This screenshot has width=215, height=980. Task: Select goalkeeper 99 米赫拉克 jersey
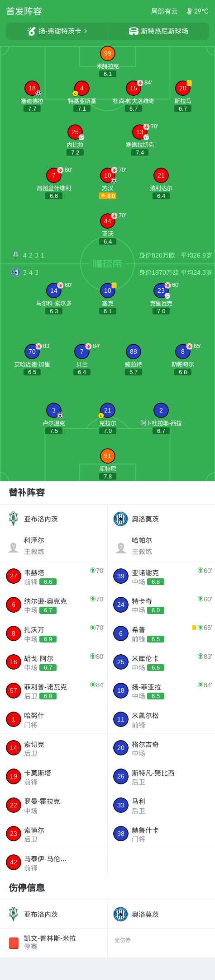tap(108, 53)
